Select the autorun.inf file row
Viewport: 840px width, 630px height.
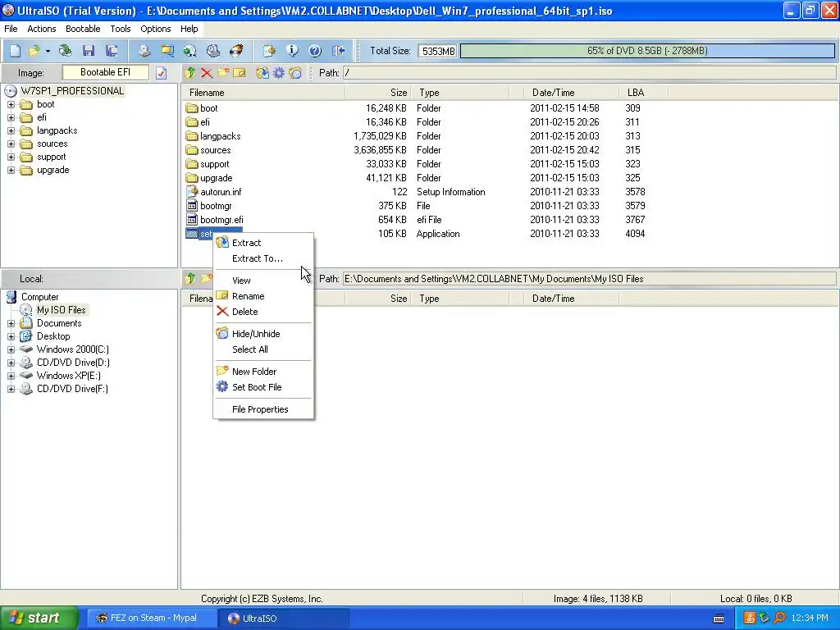pos(416,192)
